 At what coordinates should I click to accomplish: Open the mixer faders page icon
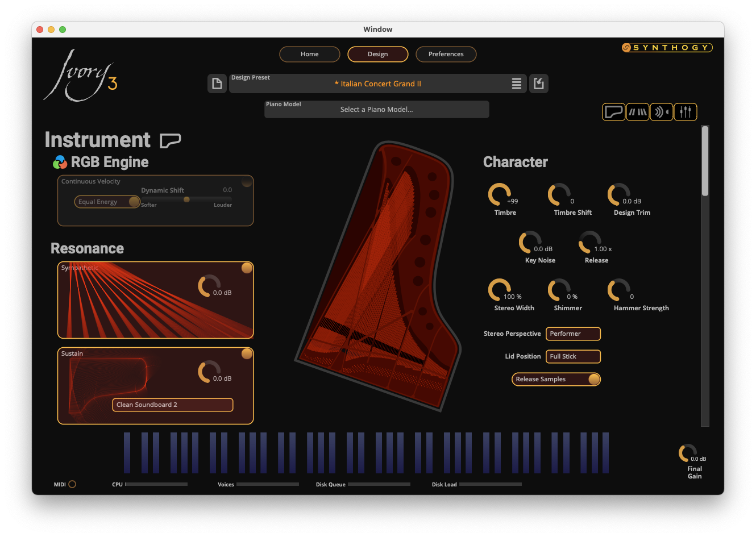click(686, 112)
